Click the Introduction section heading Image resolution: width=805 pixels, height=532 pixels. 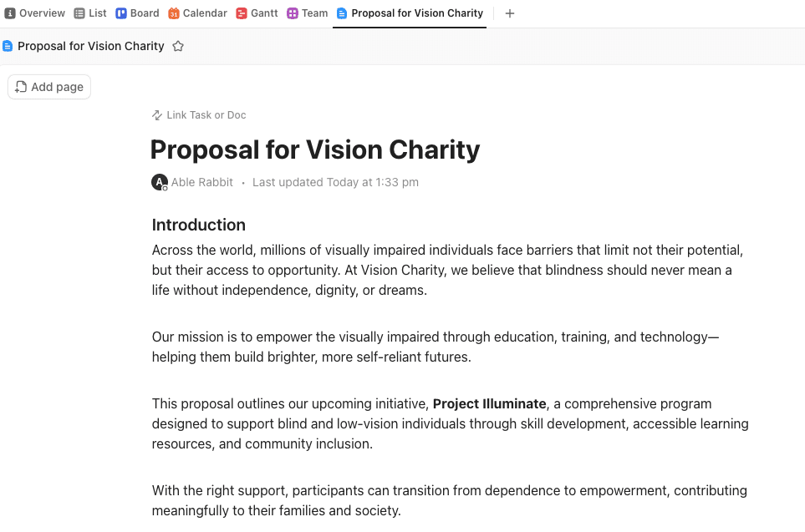pyautogui.click(x=199, y=225)
